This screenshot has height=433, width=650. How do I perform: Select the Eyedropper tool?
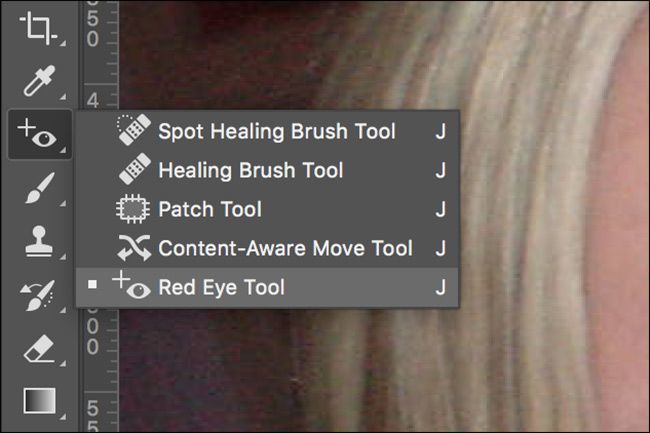(39, 81)
